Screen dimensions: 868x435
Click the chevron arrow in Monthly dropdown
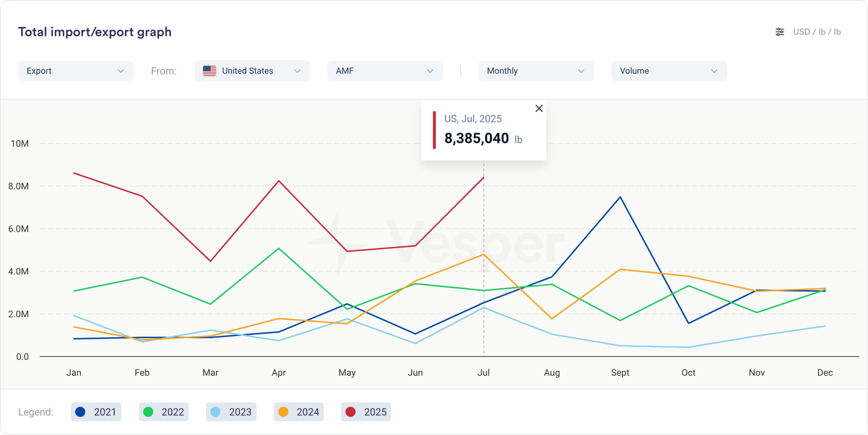pyautogui.click(x=581, y=71)
